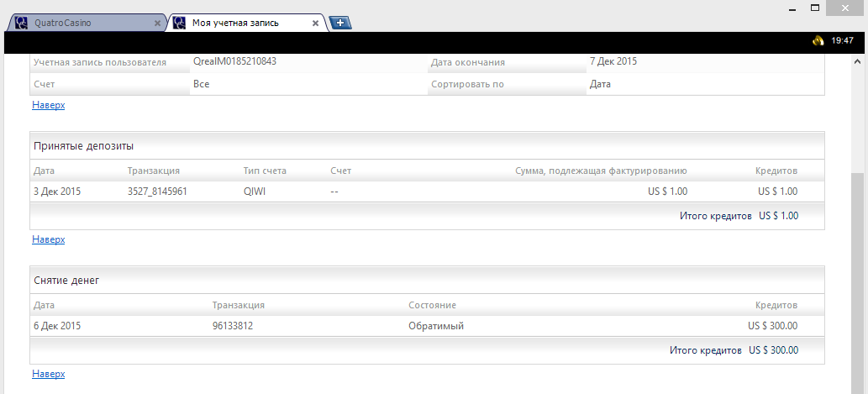The width and height of the screenshot is (868, 394).
Task: Click withdrawal transaction 96133812
Action: pyautogui.click(x=233, y=326)
